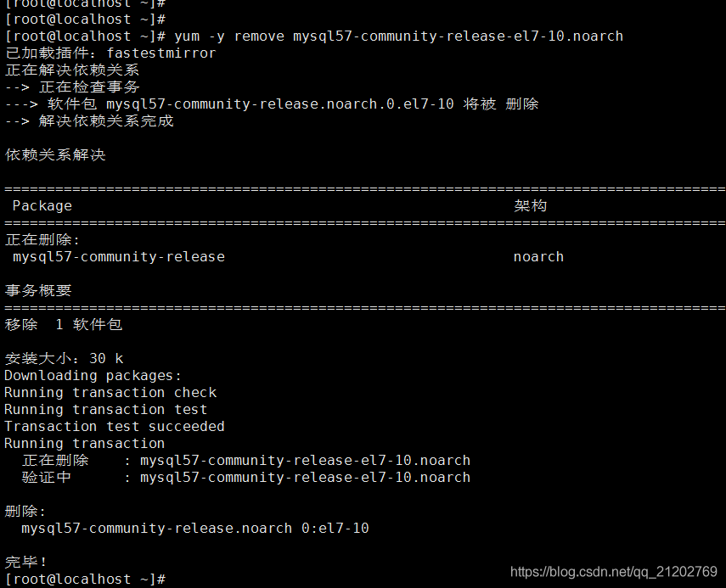The image size is (726, 588).
Task: Click the 'Package' column header
Action: [42, 206]
